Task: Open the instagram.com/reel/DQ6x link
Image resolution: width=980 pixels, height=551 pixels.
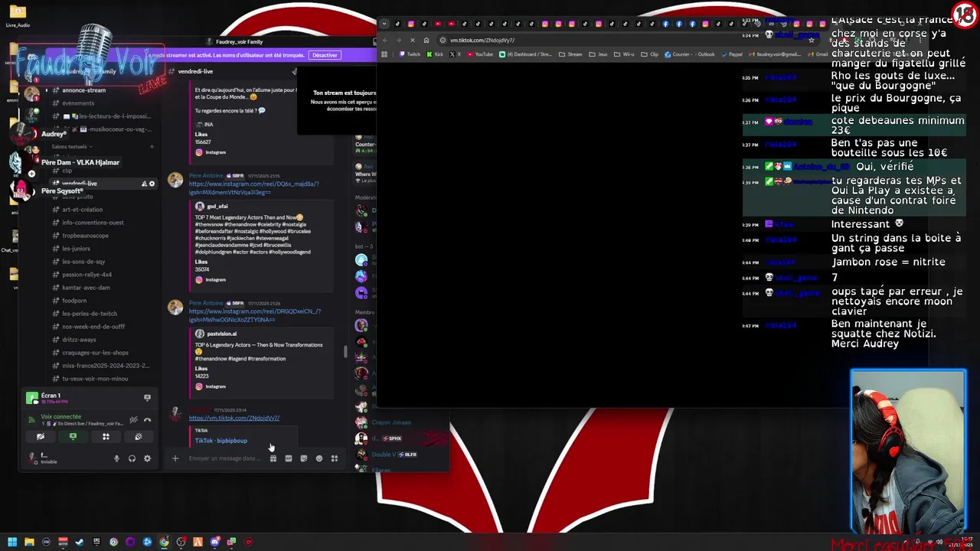Action: pyautogui.click(x=253, y=187)
